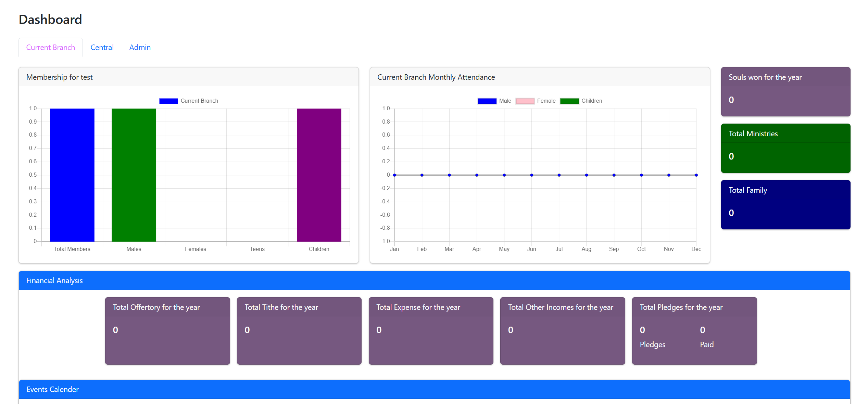
Task: Hide the Female dataset legend
Action: point(525,101)
